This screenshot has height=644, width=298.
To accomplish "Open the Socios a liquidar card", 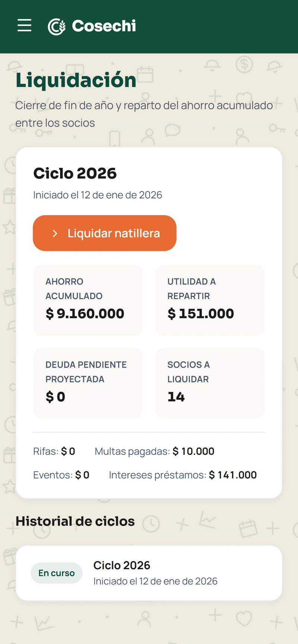I will point(210,383).
